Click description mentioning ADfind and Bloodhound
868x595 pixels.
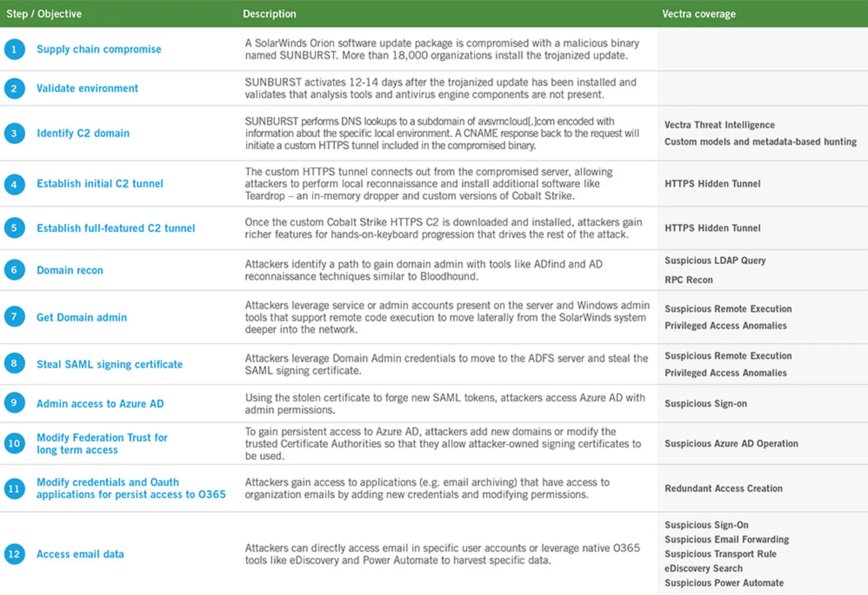[x=424, y=270]
